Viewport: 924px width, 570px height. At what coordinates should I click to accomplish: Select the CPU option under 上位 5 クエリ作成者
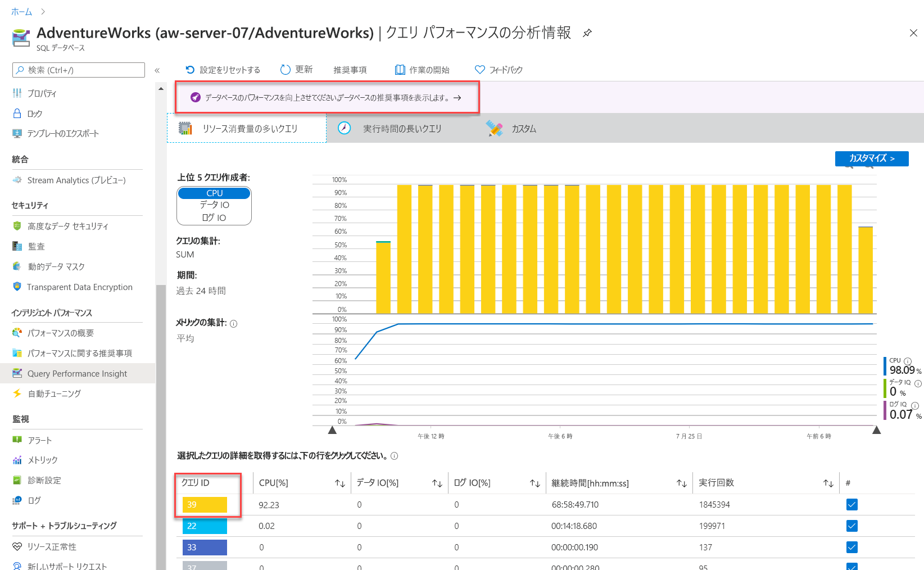point(214,193)
